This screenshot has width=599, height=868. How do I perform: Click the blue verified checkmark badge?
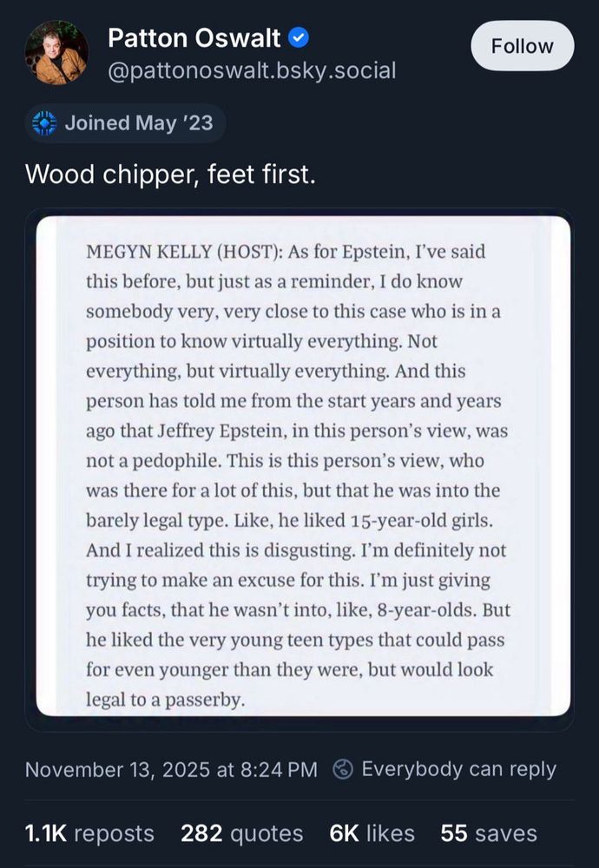(299, 38)
